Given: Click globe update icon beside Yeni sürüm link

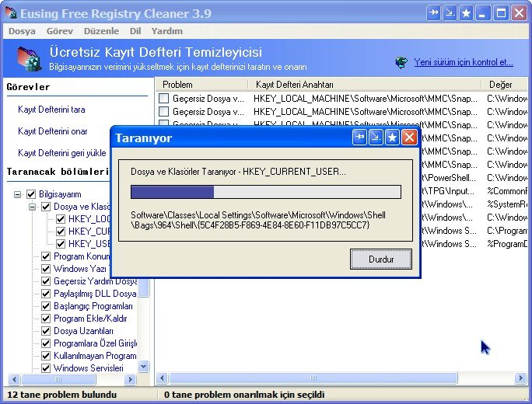Looking at the screenshot, I should tap(401, 62).
